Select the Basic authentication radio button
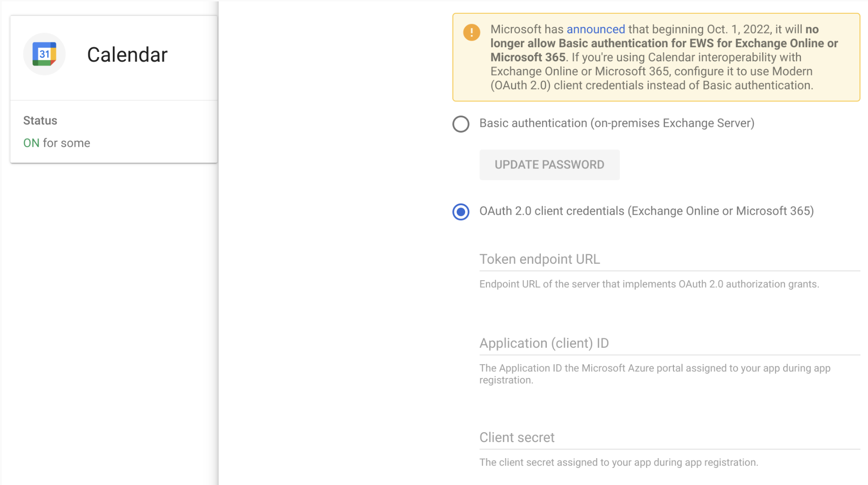The width and height of the screenshot is (868, 485). click(460, 124)
